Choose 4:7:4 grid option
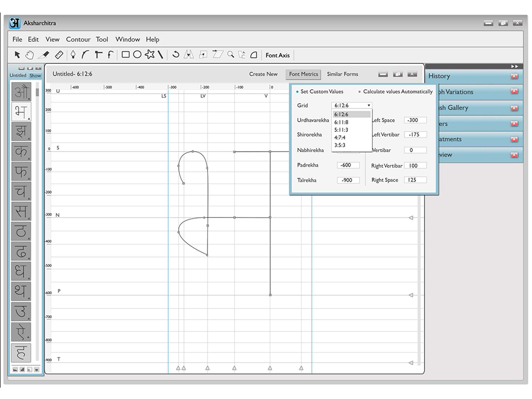532x399 pixels. 340,138
